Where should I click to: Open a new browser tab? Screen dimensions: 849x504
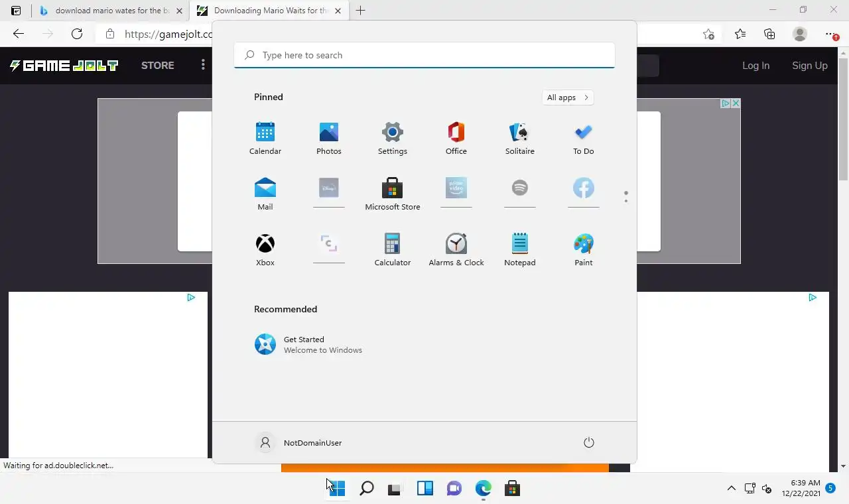point(360,11)
